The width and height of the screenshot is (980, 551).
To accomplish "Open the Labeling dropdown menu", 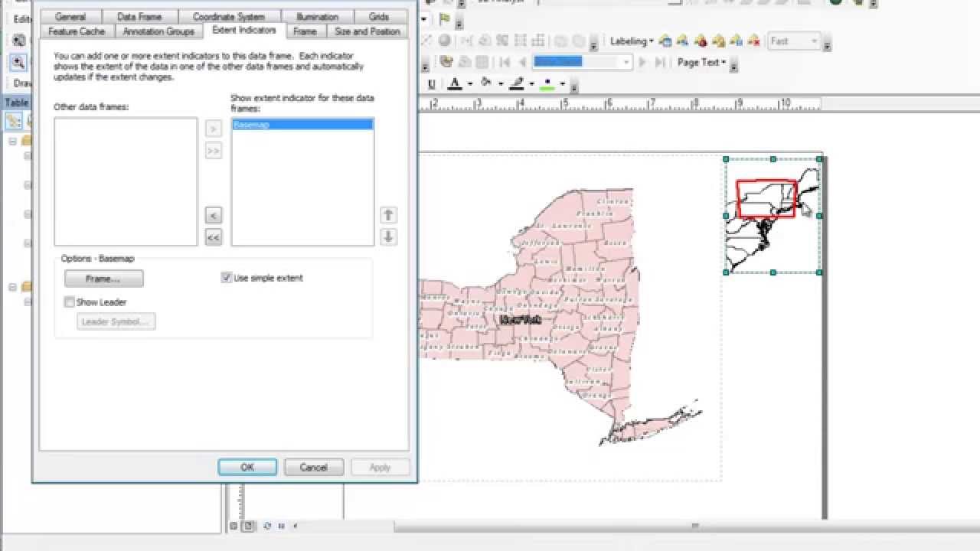I will point(632,41).
